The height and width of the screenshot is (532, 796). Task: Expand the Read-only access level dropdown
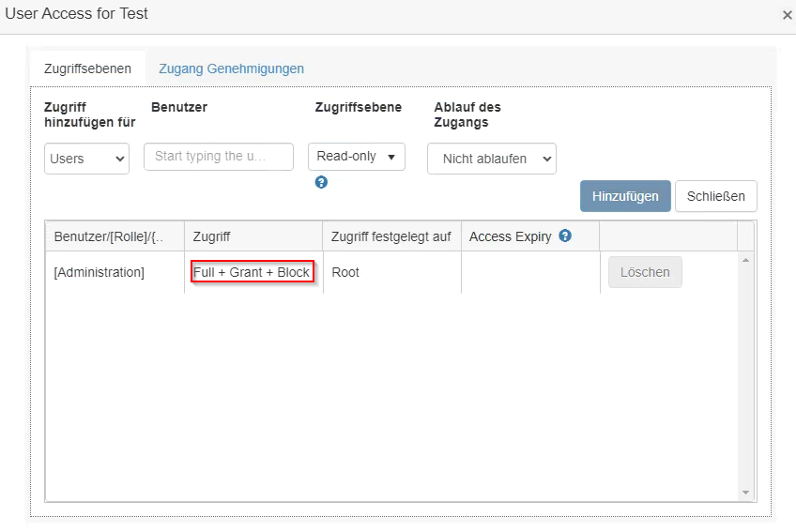(x=357, y=157)
